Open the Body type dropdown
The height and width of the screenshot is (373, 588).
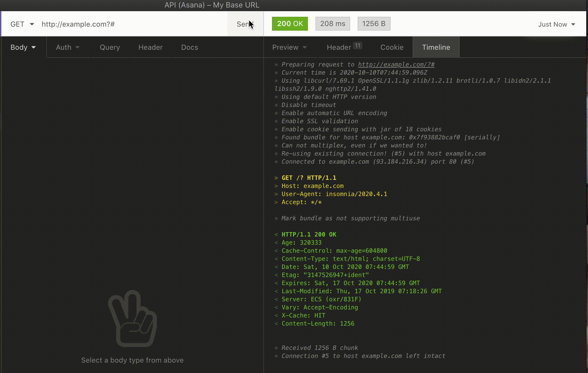tap(23, 47)
